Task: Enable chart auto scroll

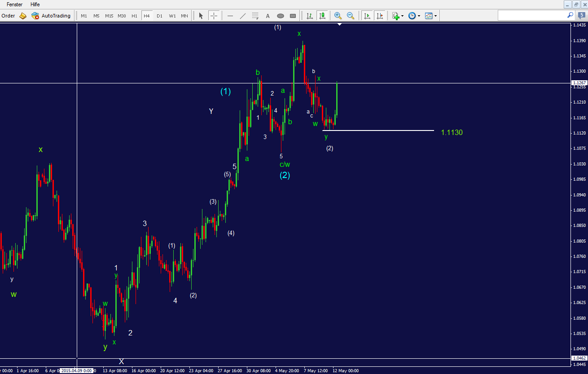Action: 367,16
